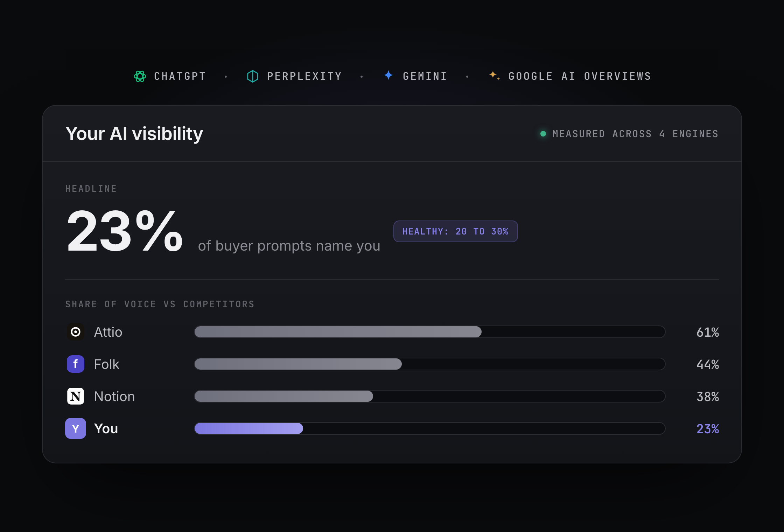This screenshot has width=784, height=532.
Task: Click the Attio logo icon
Action: pyautogui.click(x=76, y=332)
